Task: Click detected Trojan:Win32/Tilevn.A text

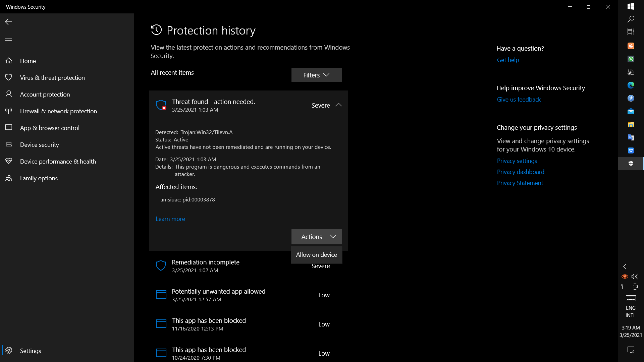Action: tap(207, 132)
